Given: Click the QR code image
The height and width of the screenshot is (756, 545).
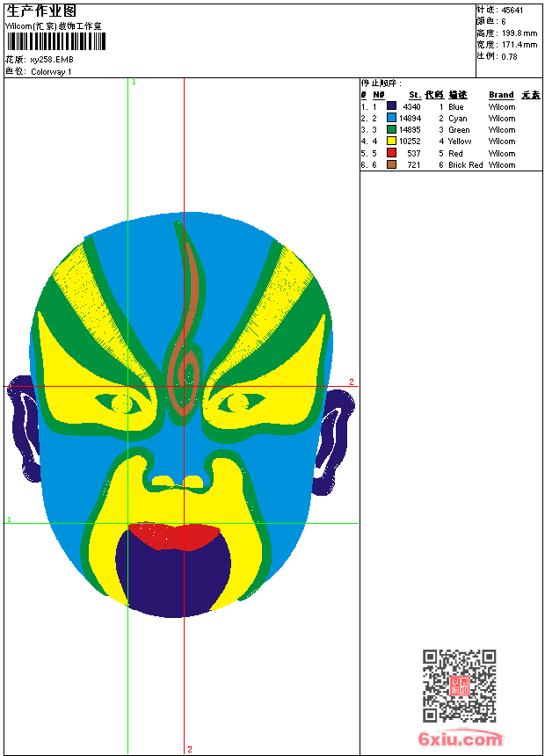Looking at the screenshot, I should point(459,686).
